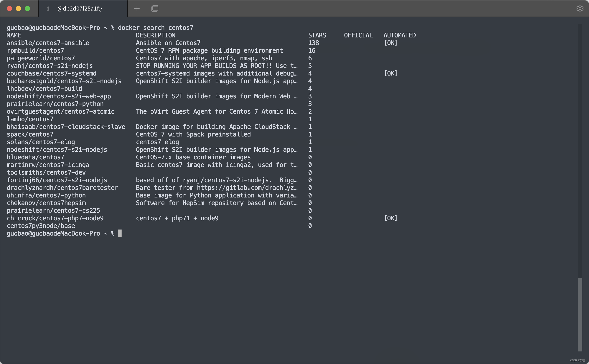Click the OFFICIAL column header
589x364 pixels.
point(358,35)
